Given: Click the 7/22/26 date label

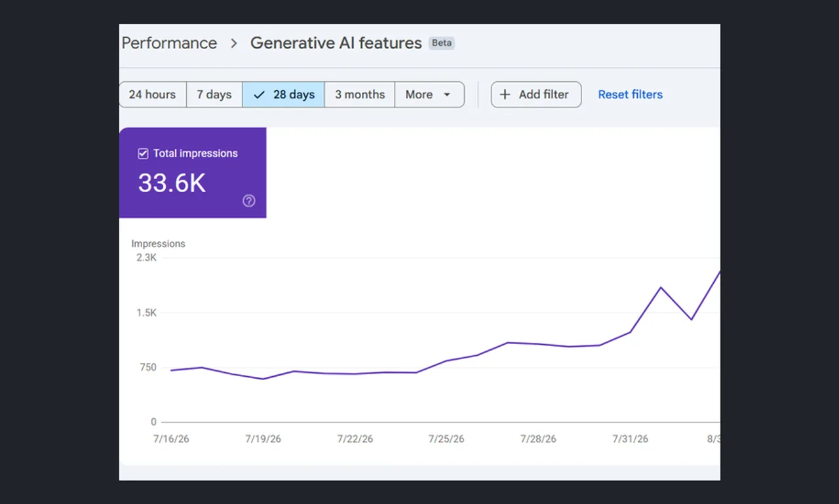Looking at the screenshot, I should point(355,439).
